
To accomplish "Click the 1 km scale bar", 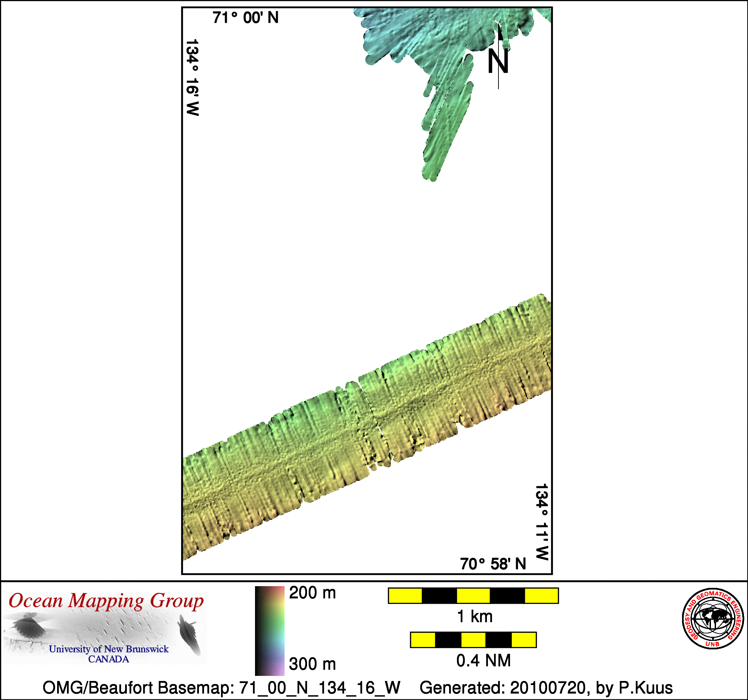I will [x=473, y=596].
